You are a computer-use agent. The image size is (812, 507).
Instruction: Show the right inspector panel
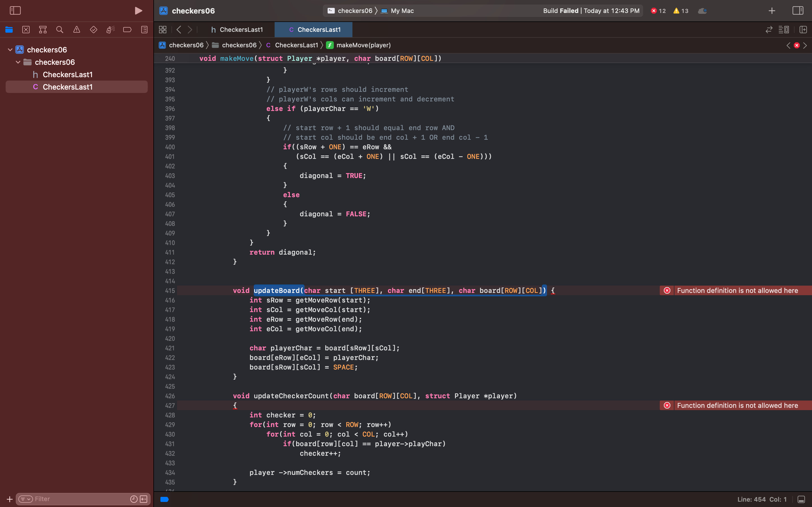point(798,10)
